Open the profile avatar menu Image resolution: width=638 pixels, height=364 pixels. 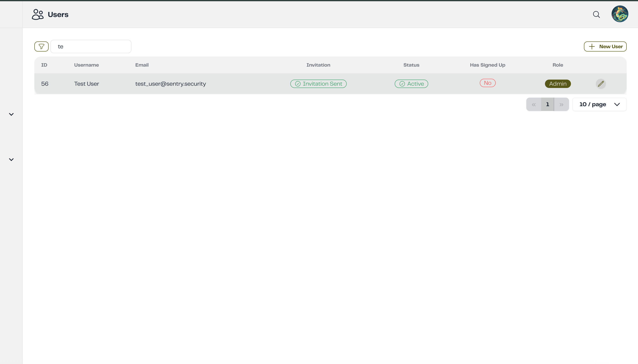620,14
